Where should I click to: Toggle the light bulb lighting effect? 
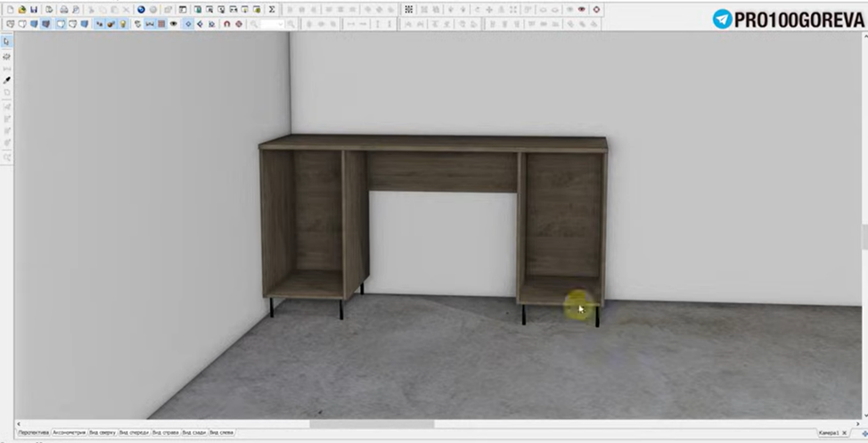pyautogui.click(x=123, y=24)
